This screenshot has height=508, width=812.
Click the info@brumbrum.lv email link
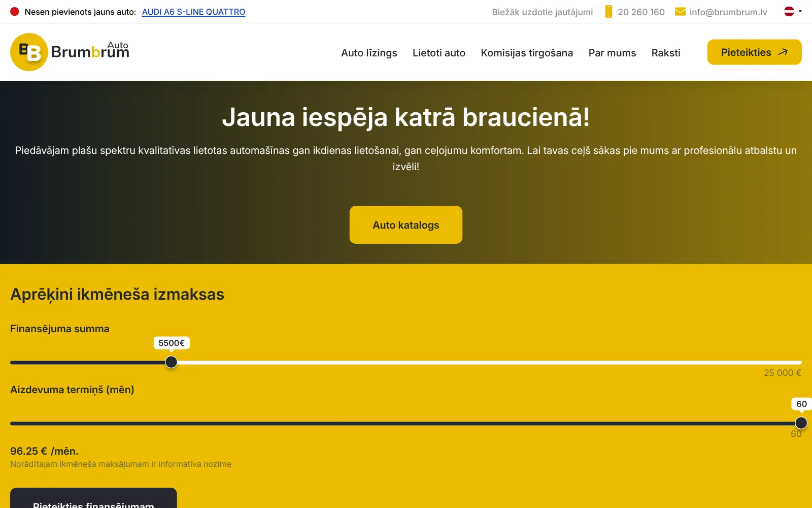[x=728, y=12]
